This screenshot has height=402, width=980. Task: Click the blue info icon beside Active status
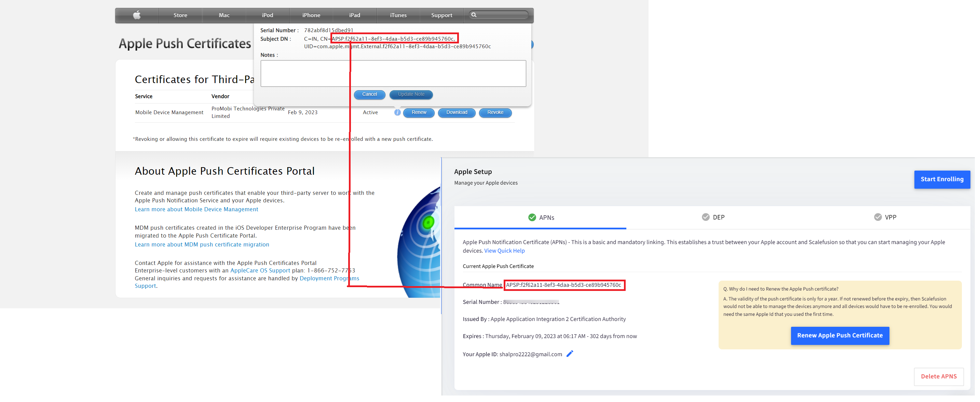397,112
